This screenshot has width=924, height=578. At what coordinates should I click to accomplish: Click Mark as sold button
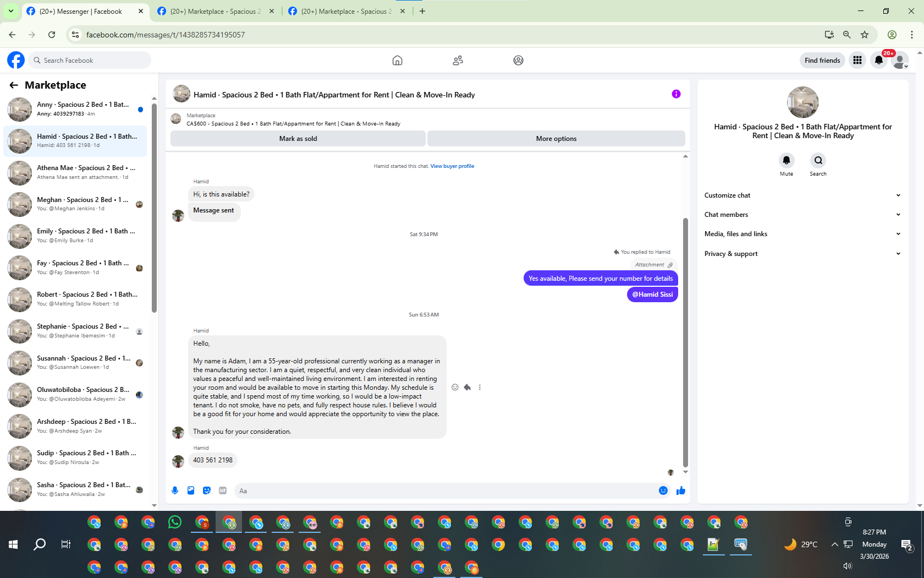point(298,139)
